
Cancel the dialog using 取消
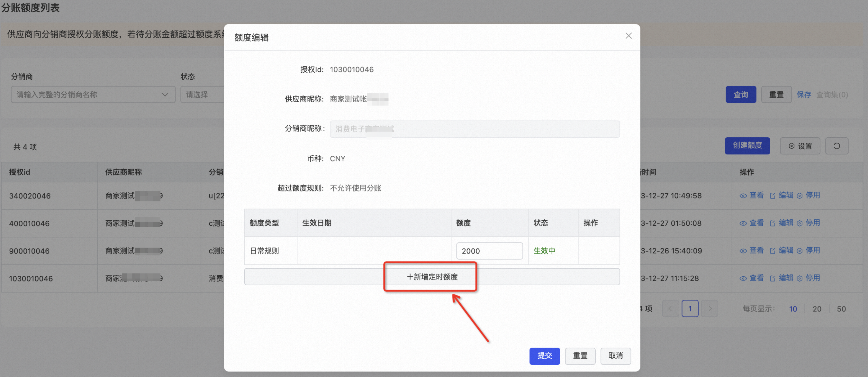(x=616, y=356)
